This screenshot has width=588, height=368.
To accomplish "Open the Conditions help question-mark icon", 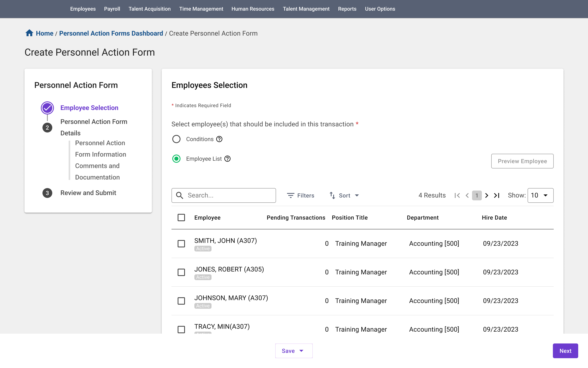I will click(x=219, y=139).
